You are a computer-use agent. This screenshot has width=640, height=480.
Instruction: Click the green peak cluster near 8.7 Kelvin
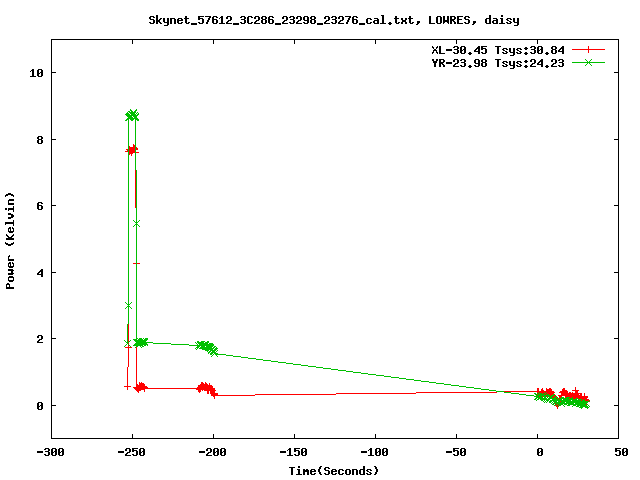(x=132, y=116)
